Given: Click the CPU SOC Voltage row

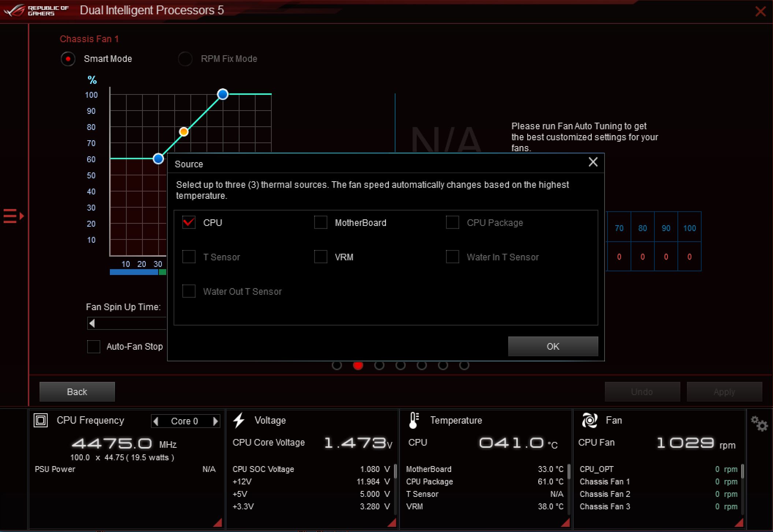Looking at the screenshot, I should (x=311, y=469).
